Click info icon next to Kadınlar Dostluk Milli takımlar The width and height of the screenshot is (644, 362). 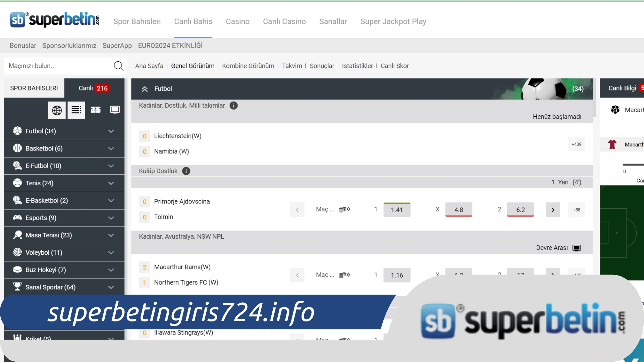[x=233, y=106]
